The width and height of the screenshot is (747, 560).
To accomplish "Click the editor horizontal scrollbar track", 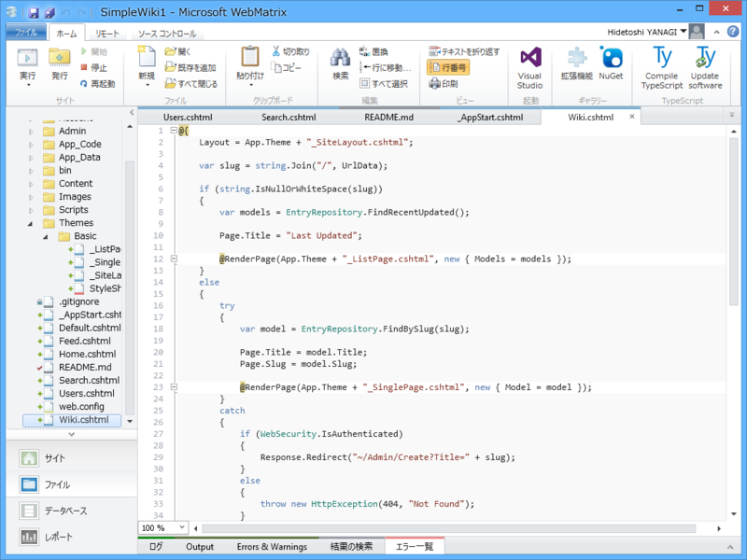I will coord(448,528).
